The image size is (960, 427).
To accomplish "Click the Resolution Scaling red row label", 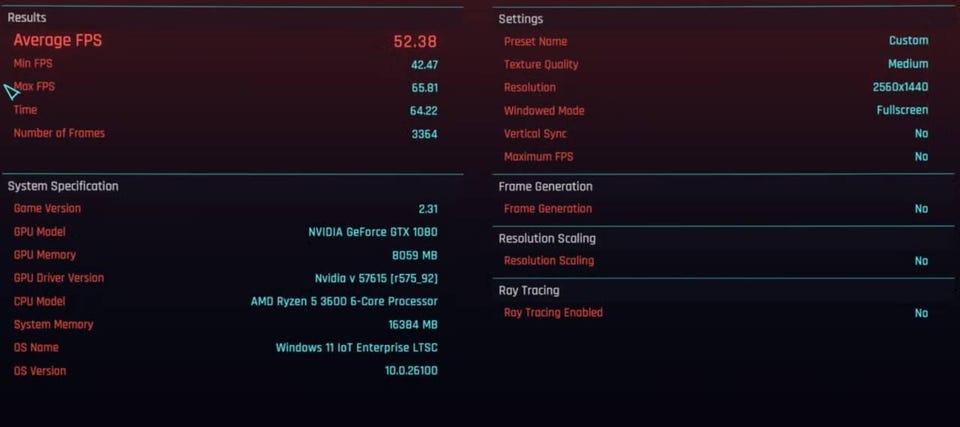I will (549, 261).
